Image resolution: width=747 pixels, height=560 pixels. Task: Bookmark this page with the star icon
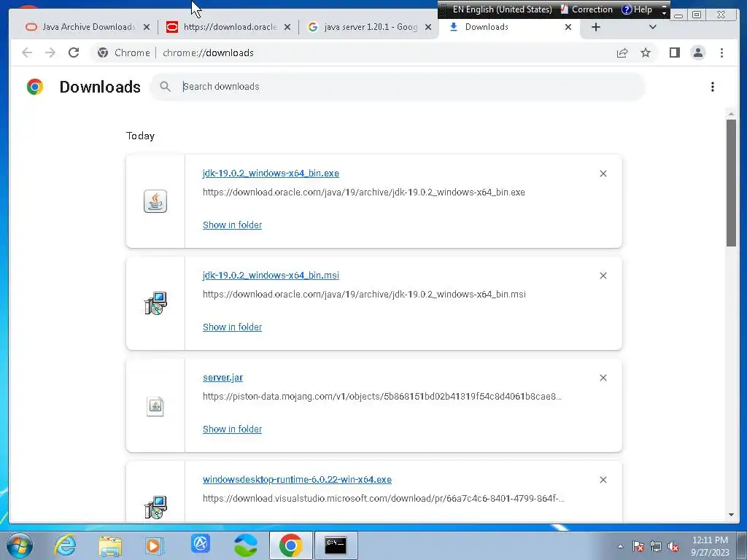click(645, 52)
